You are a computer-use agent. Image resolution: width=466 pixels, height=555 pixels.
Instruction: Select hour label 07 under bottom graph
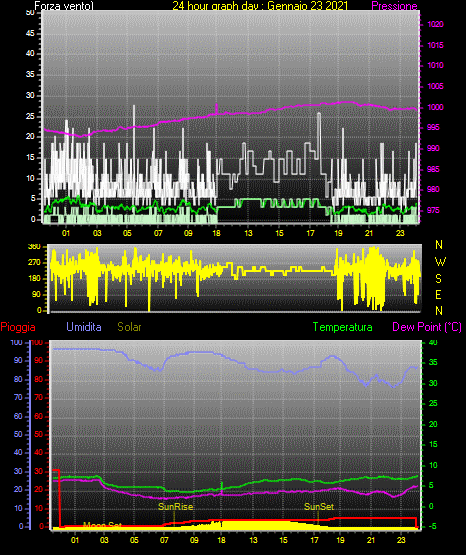click(164, 540)
